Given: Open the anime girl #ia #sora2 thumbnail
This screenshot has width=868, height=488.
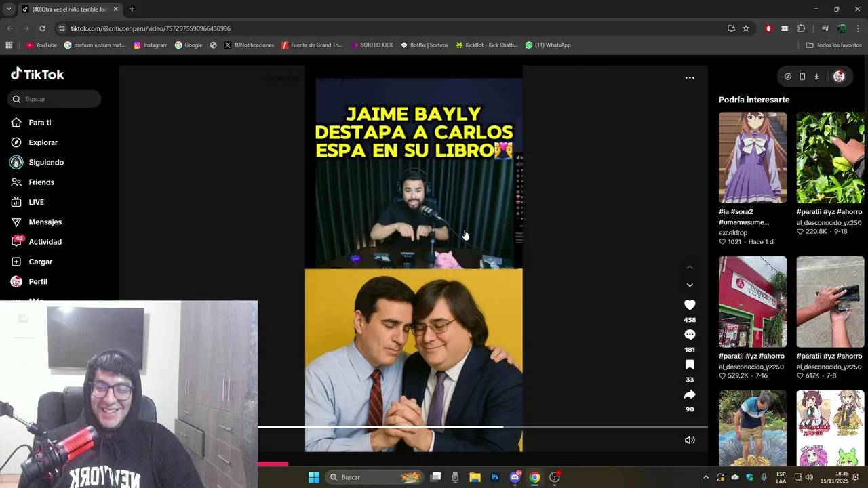Looking at the screenshot, I should [x=753, y=158].
